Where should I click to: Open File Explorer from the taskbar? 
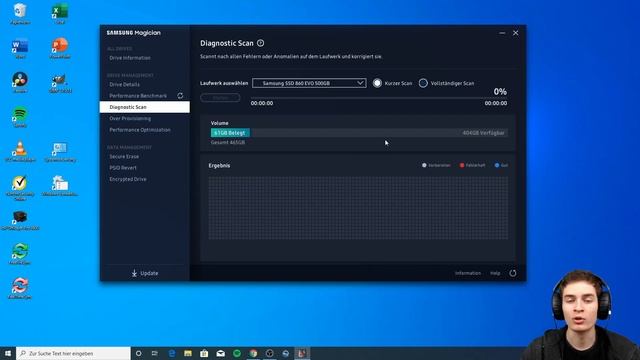188,353
